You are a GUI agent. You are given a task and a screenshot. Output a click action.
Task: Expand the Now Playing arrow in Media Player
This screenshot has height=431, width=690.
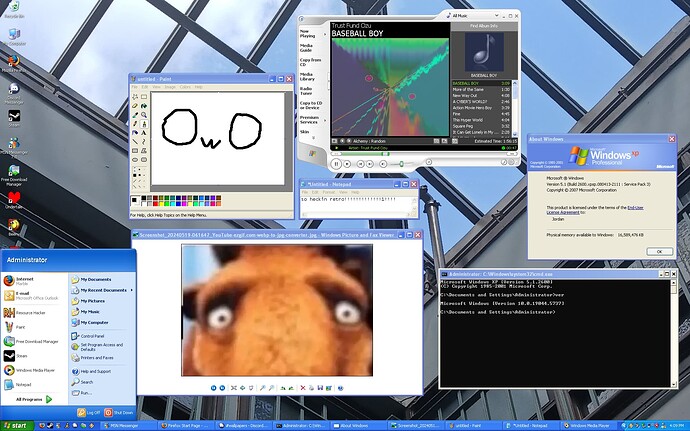coord(325,34)
